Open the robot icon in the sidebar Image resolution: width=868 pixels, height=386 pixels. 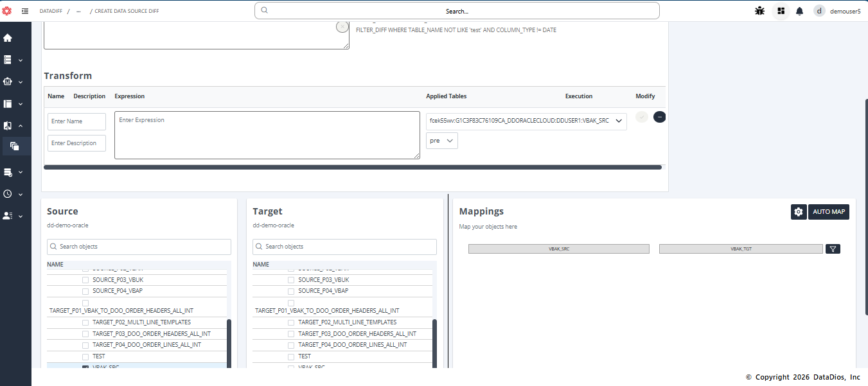[x=8, y=82]
